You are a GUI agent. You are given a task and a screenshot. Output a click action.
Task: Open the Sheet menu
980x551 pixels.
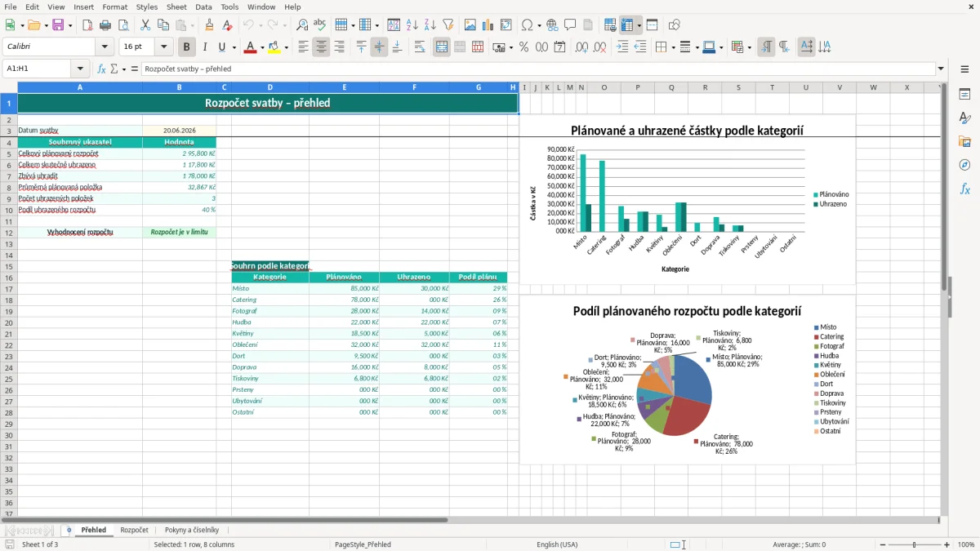coord(176,7)
